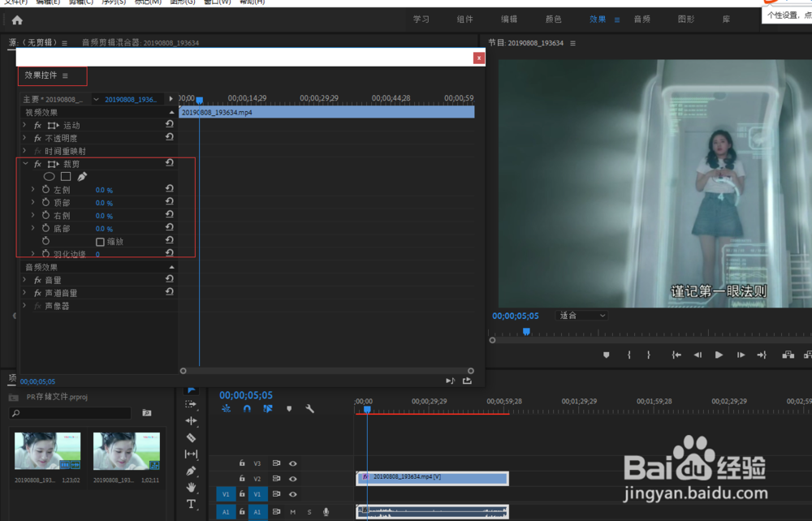The image size is (812, 521).
Task: Hide V2 track output eye
Action: (292, 479)
